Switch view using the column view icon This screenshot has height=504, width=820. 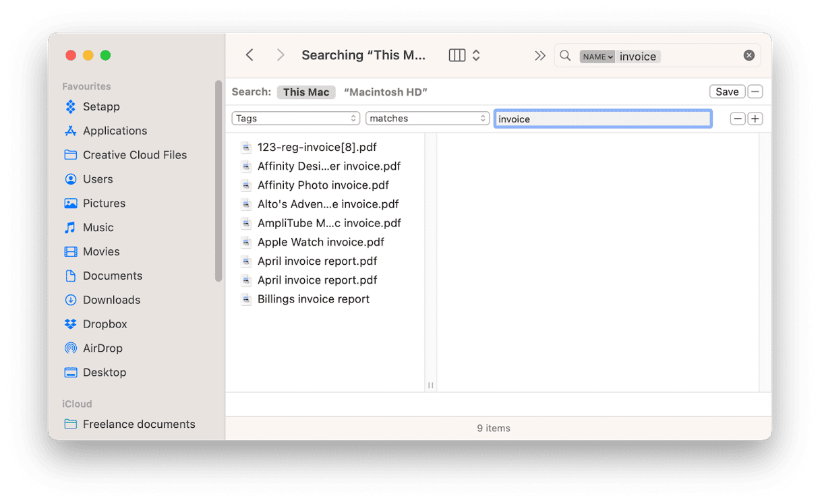(457, 55)
